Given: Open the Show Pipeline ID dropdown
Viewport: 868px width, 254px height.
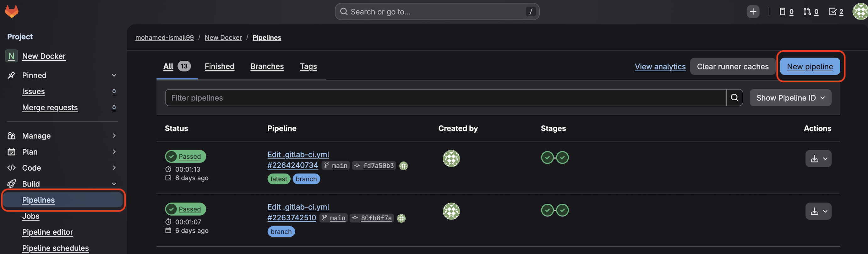Looking at the screenshot, I should 790,98.
